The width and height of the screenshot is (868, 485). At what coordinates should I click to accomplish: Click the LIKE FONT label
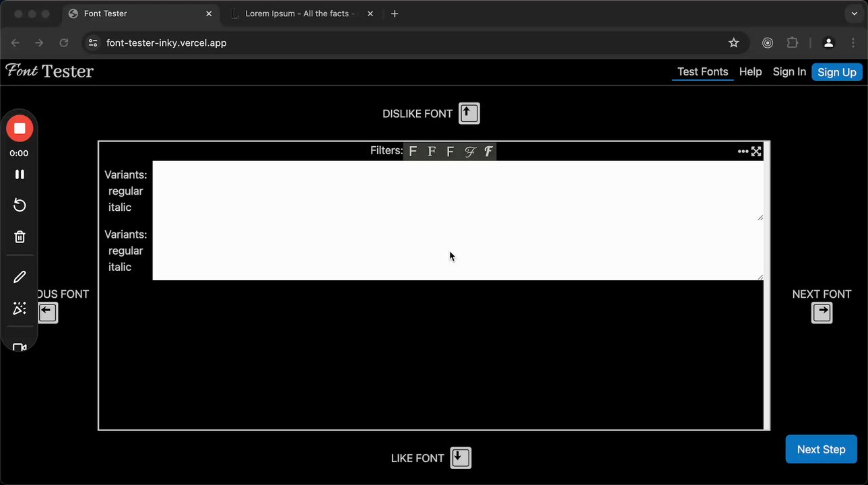[418, 458]
